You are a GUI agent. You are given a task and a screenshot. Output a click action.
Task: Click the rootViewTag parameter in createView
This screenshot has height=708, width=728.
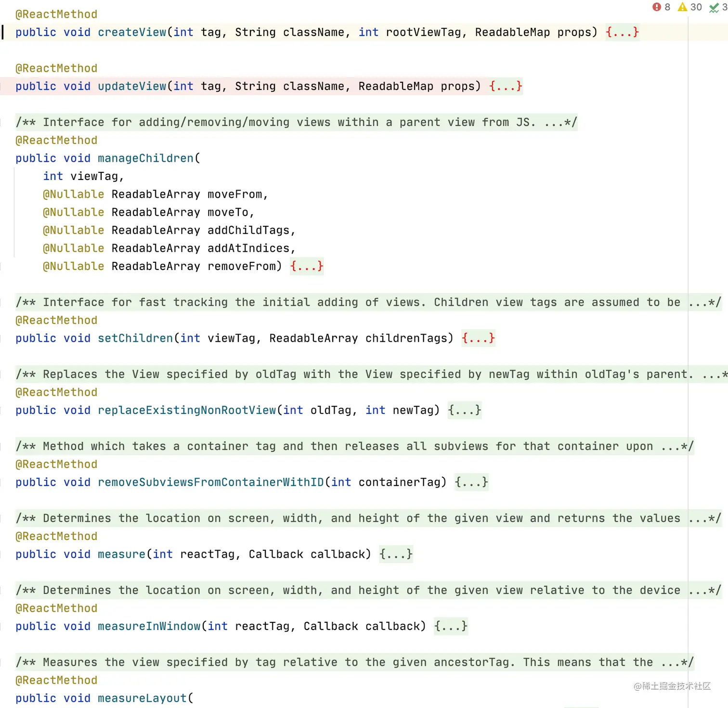click(424, 32)
